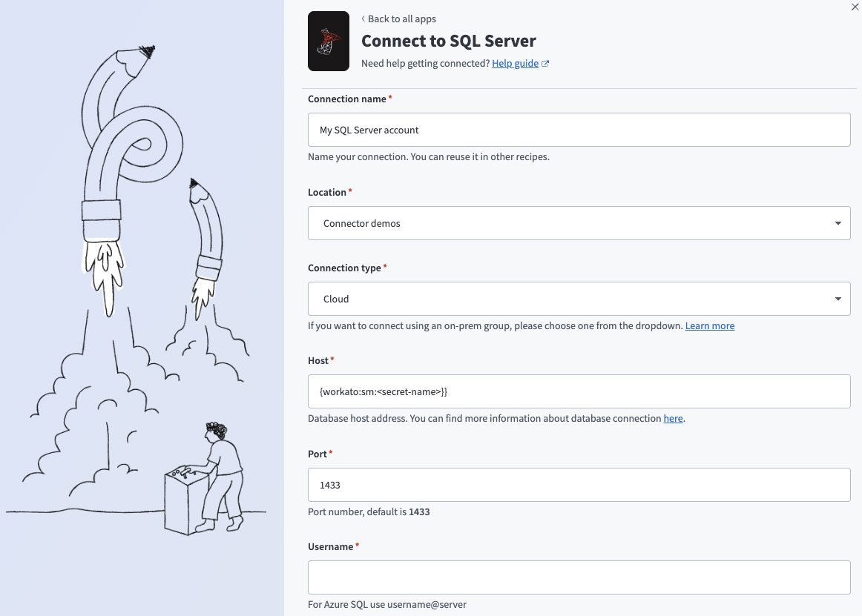
Task: Expand the Connection type dropdown arrow
Action: click(838, 299)
